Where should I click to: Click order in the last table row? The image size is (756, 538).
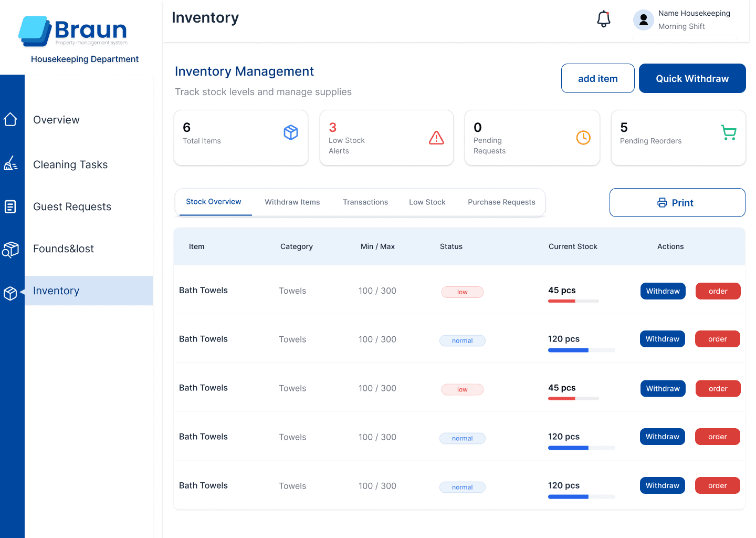point(718,485)
